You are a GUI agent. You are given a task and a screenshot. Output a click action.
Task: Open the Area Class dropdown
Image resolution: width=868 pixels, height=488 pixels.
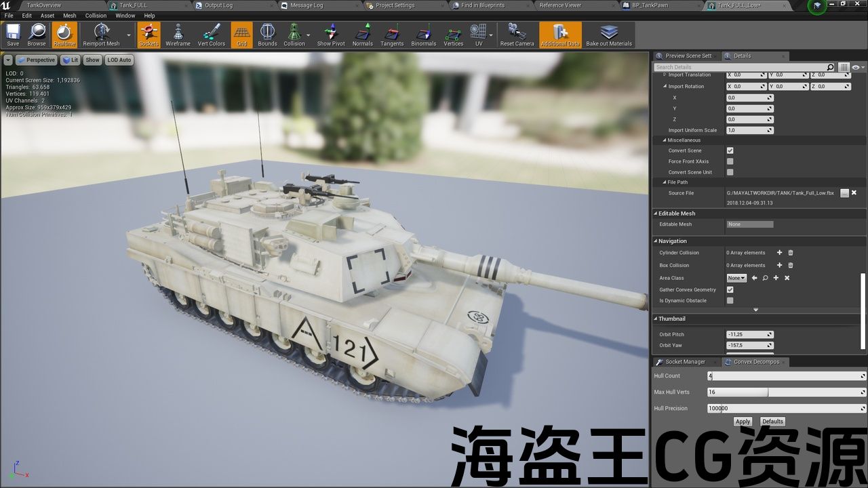click(736, 278)
